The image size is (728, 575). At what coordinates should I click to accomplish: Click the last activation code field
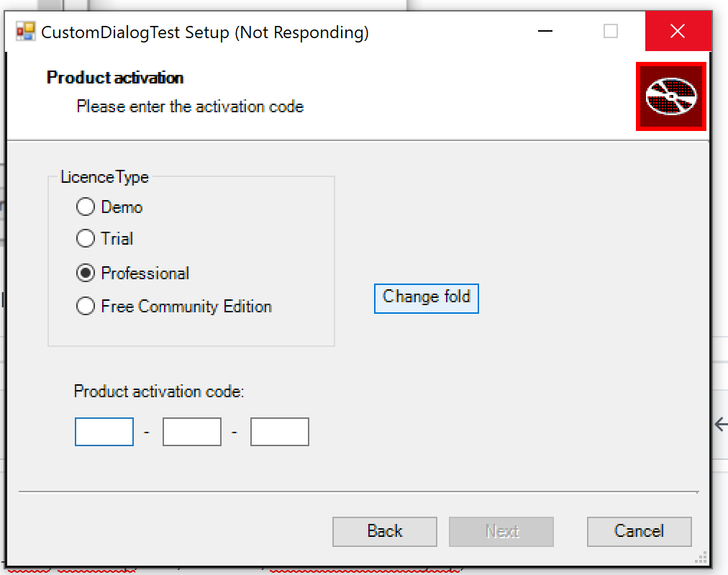pyautogui.click(x=279, y=432)
